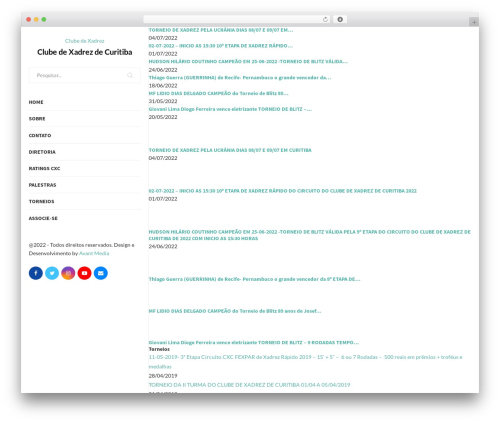Open Thiago Guerra vencedor da 8ª Etapa link
This screenshot has width=500, height=423.
254,279
